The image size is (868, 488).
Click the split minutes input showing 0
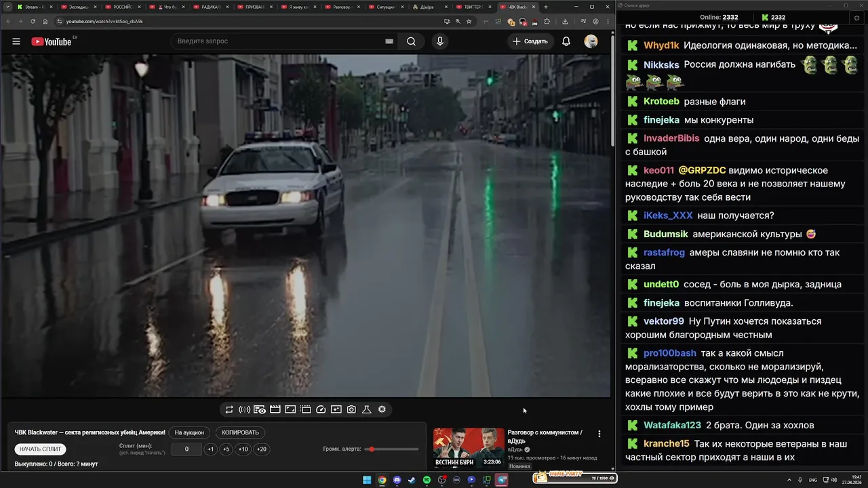[x=186, y=449]
